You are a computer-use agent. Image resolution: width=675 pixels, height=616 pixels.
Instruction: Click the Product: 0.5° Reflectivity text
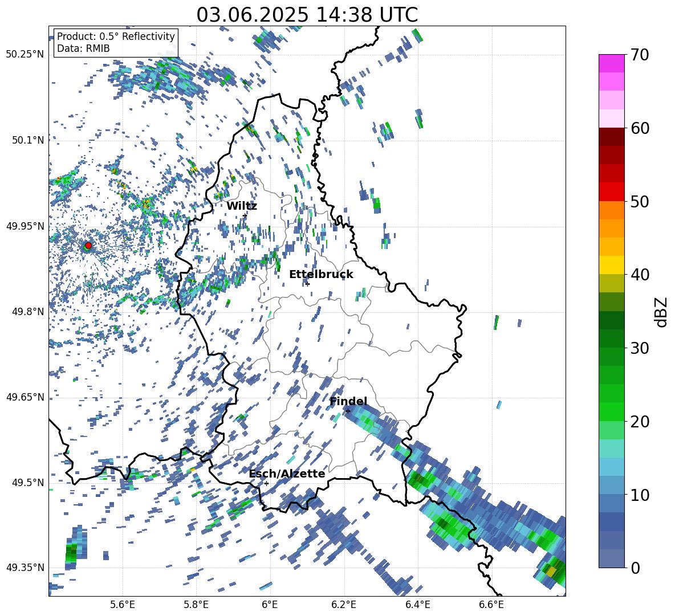point(116,36)
